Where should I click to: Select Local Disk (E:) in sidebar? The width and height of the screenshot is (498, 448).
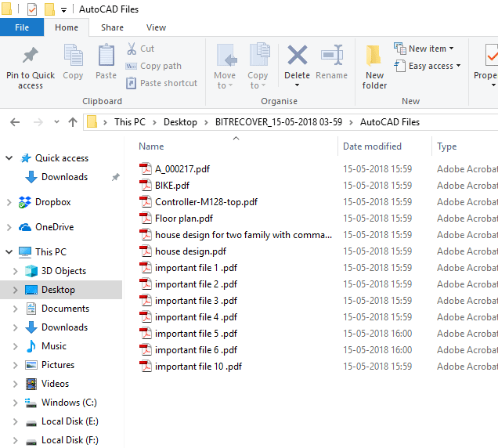point(70,421)
